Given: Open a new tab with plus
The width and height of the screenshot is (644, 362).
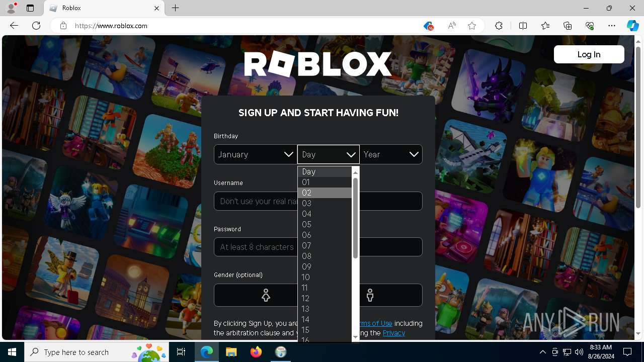Looking at the screenshot, I should [175, 8].
